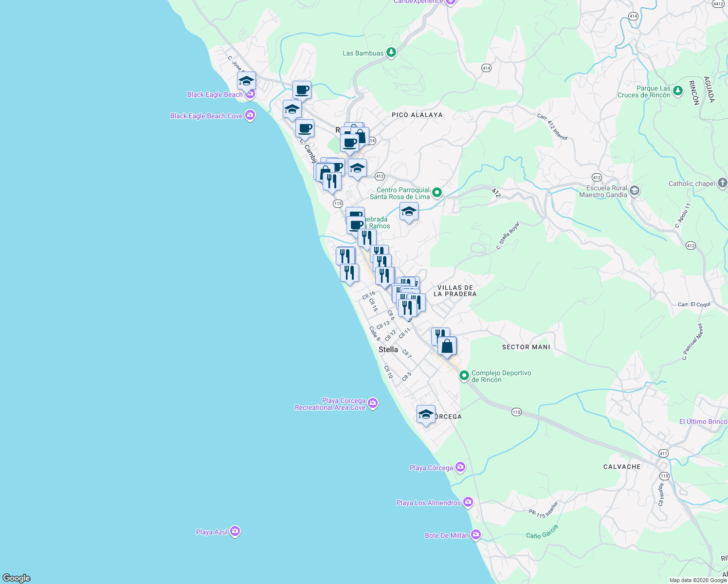728x584 pixels.
Task: Select the Black Eagle Beach camera marker
Action: click(250, 93)
